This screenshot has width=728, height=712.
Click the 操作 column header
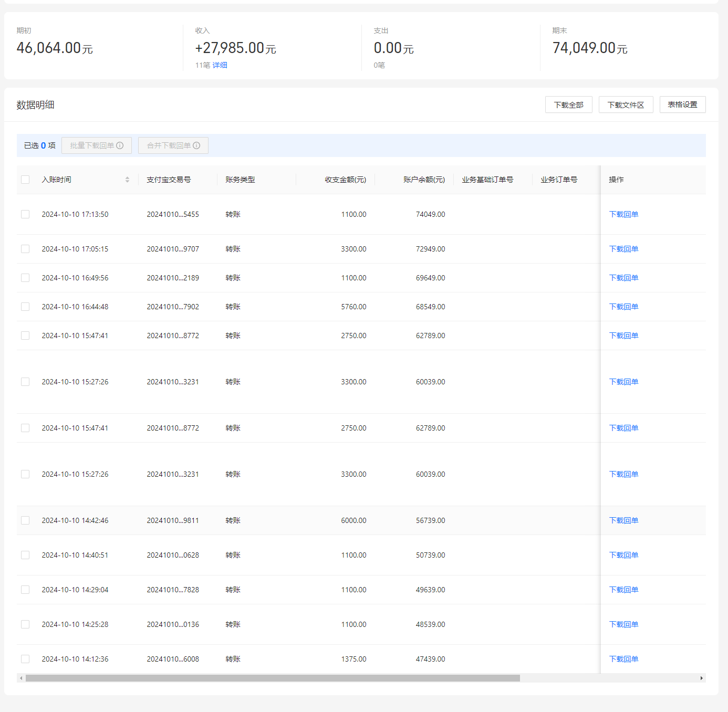tap(616, 180)
